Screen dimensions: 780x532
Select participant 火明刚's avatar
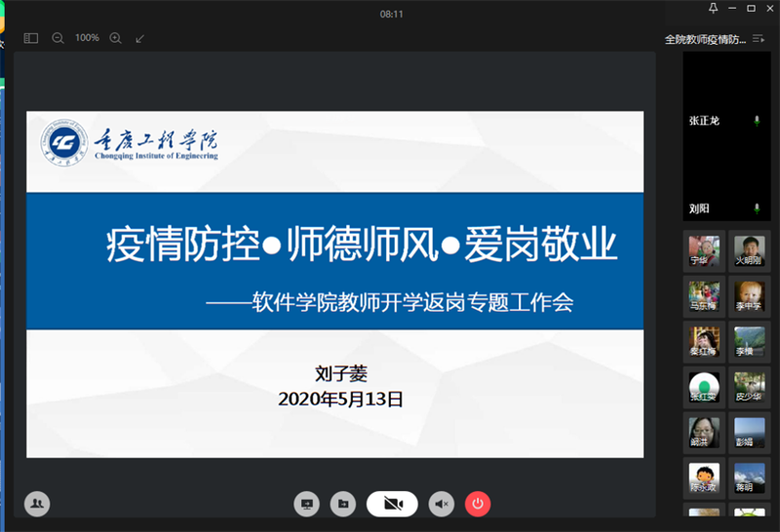[x=749, y=248]
